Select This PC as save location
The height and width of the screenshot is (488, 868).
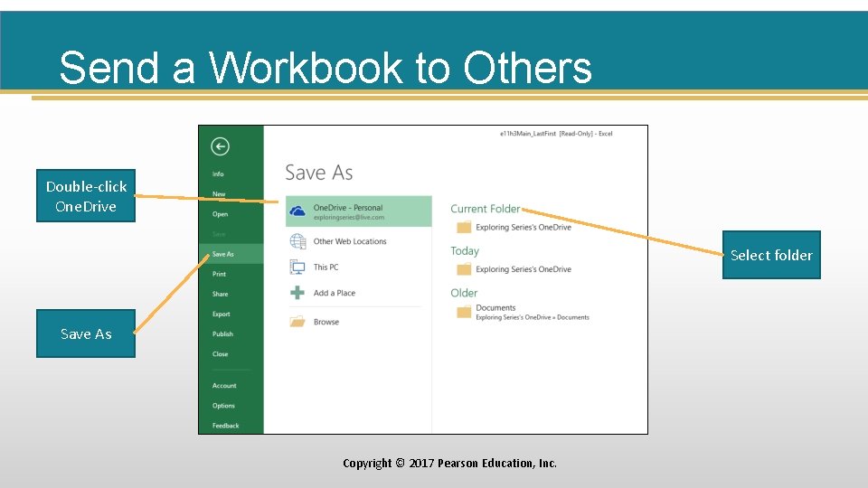tap(325, 267)
